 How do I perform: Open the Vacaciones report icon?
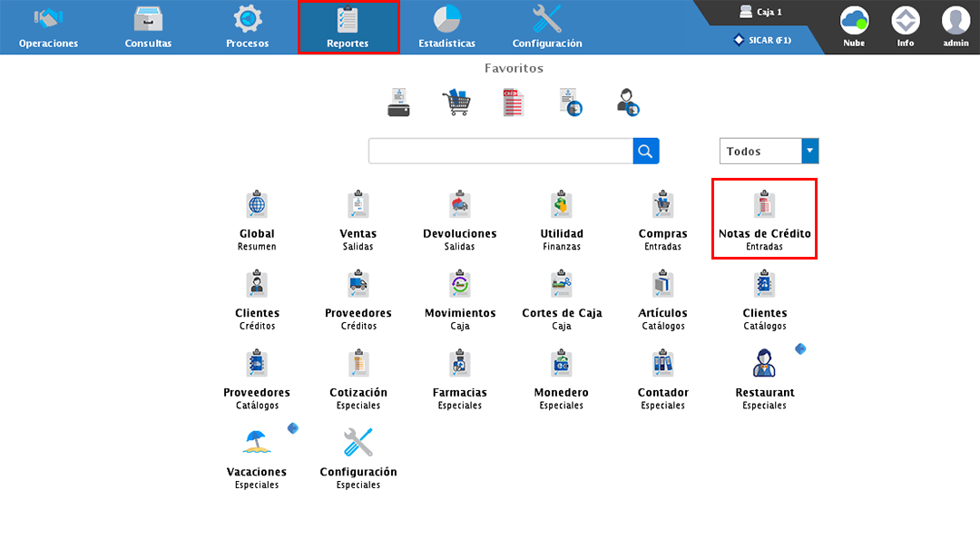256,443
